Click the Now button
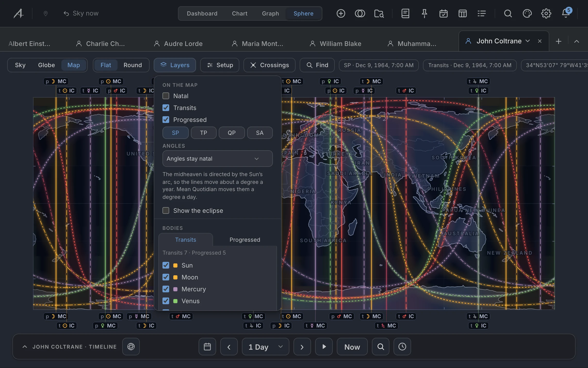 click(x=352, y=347)
